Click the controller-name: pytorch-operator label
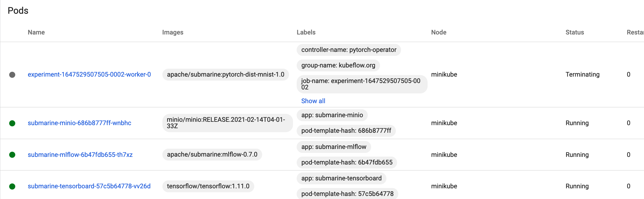Screen dimensions: 644x199 click(x=349, y=50)
